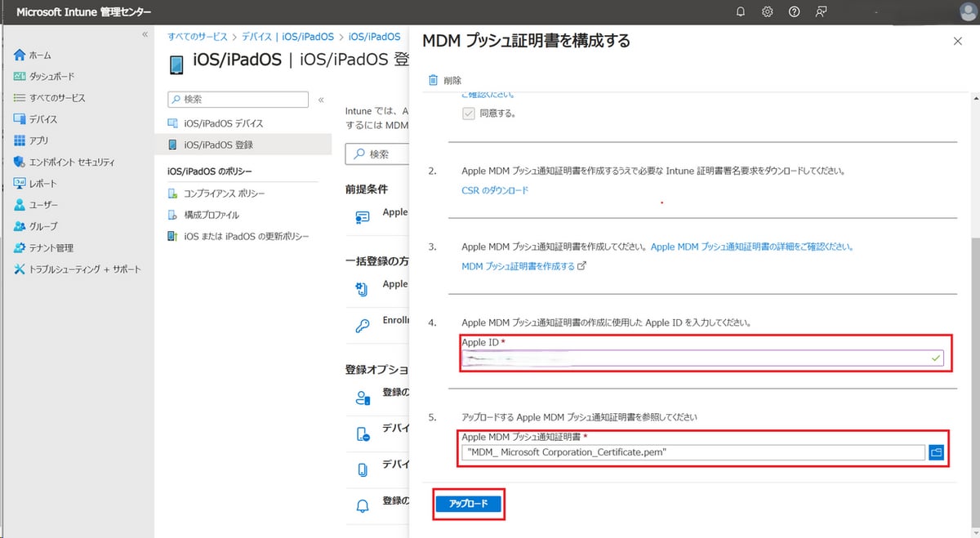Open account avatar menu
This screenshot has width=980, height=538.
[967, 11]
